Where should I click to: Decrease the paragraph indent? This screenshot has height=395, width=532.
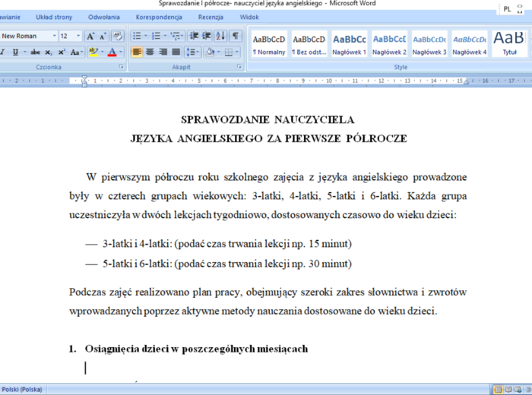click(194, 36)
